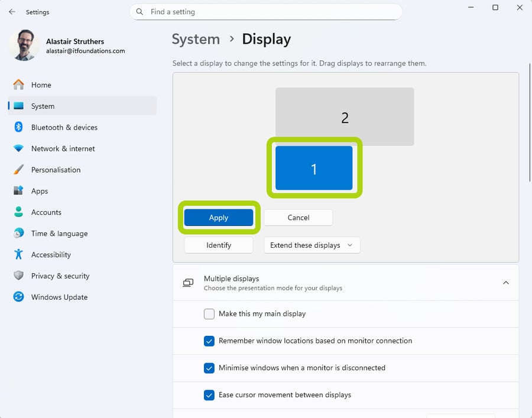
Task: Uncheck Remember window locations based on monitor connection
Action: [x=209, y=341]
